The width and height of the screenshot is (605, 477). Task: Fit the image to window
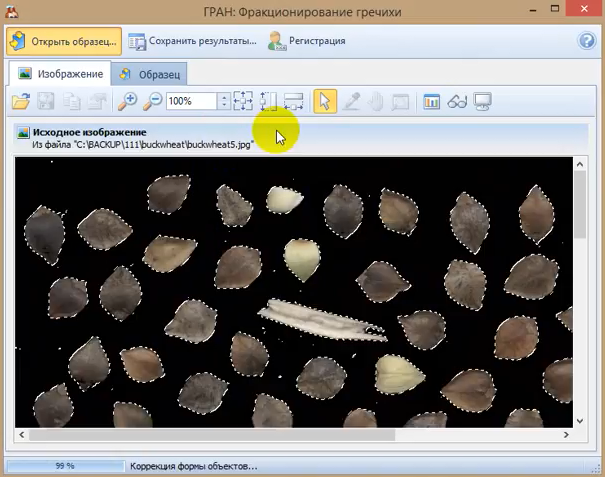pyautogui.click(x=243, y=101)
